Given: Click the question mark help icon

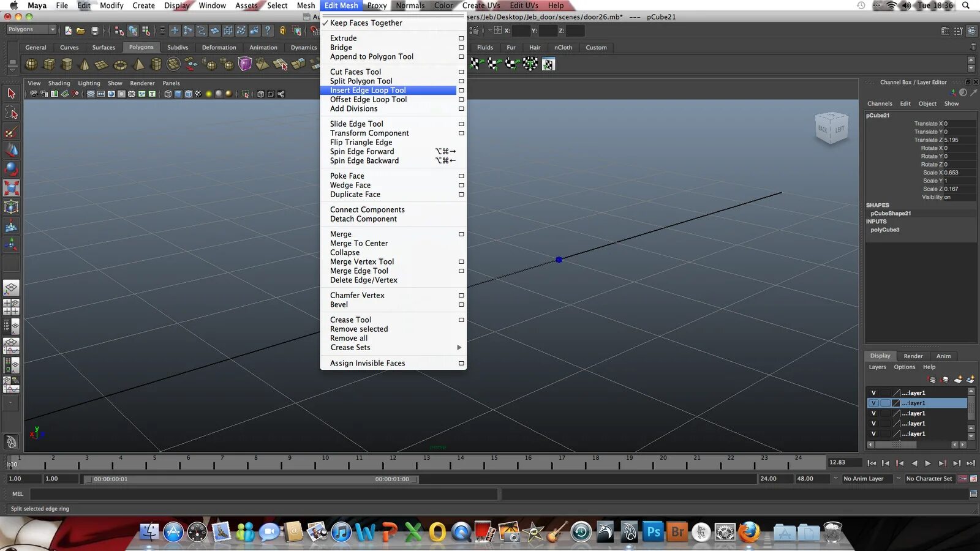Looking at the screenshot, I should [x=268, y=30].
